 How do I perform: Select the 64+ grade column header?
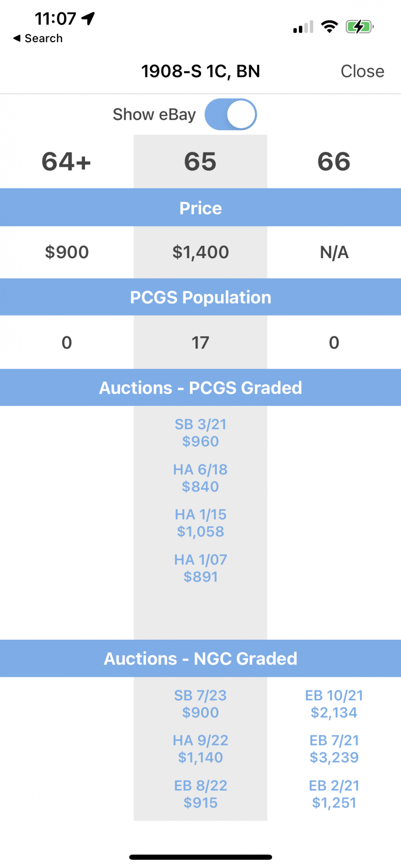(66, 161)
